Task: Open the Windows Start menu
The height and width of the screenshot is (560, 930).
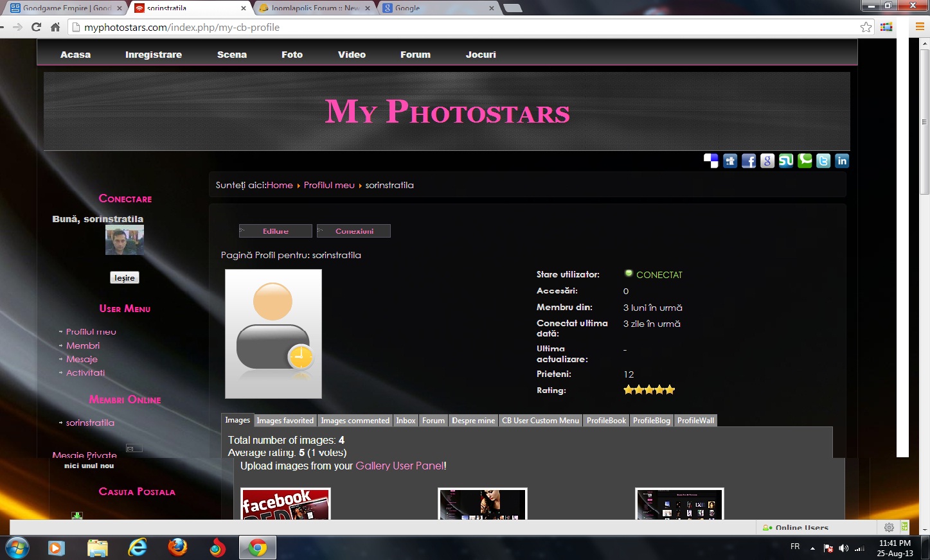Action: (x=17, y=548)
